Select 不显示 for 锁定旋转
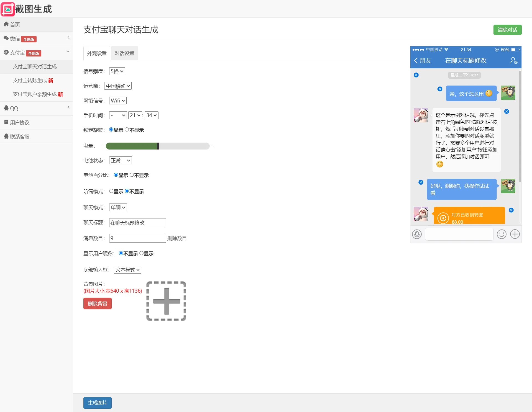This screenshot has height=412, width=532. click(x=127, y=130)
